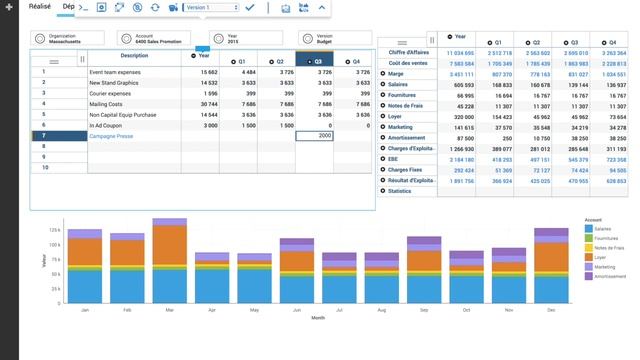The width and height of the screenshot is (640, 360).
Task: Click the Mar bar in the chart
Action: click(x=170, y=261)
